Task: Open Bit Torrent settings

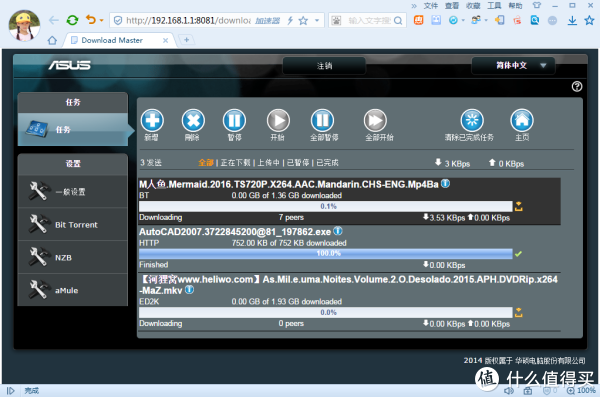Action: click(x=73, y=224)
